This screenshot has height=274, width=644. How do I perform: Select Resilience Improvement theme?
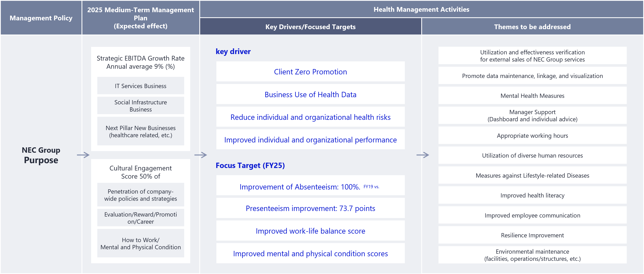[x=532, y=235]
